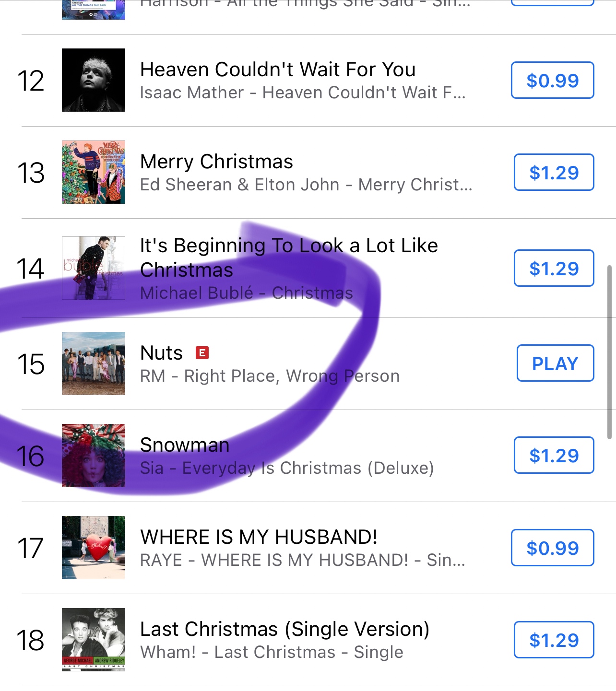Buy Last Christmas (Single Version) for $1.29

pos(554,640)
